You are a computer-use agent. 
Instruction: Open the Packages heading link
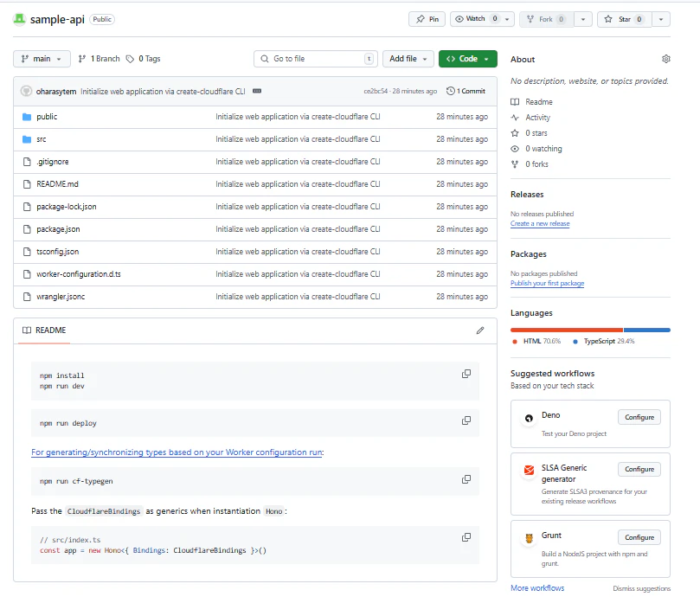(529, 254)
